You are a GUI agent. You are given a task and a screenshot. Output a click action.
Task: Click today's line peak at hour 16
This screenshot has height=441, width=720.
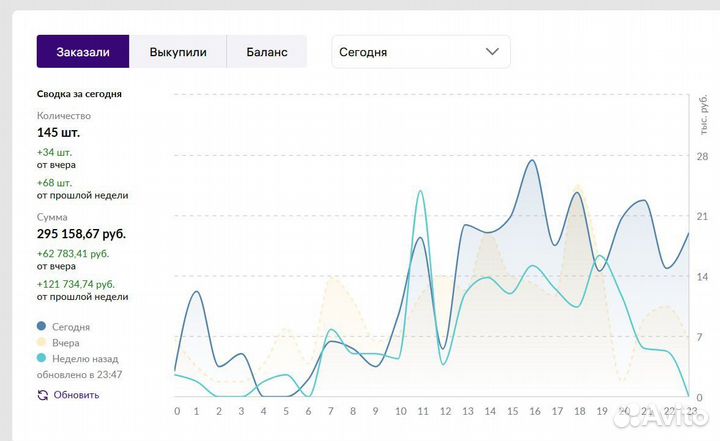coord(532,160)
